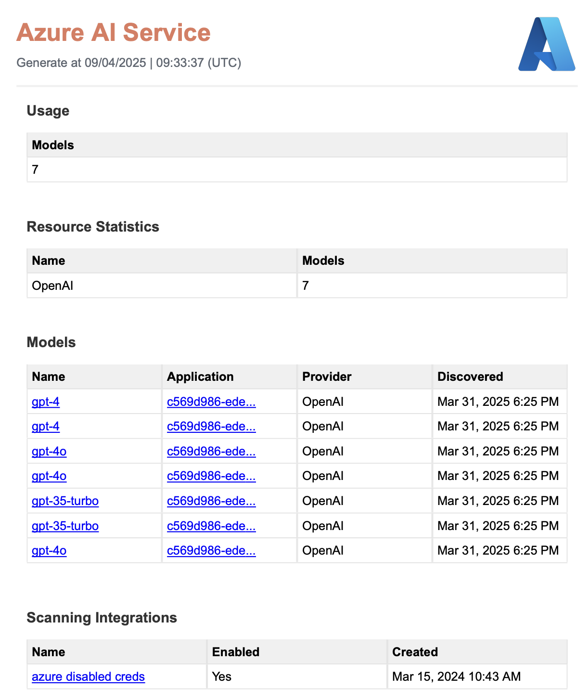Open application link beside the first gpt-35-turbo

211,501
